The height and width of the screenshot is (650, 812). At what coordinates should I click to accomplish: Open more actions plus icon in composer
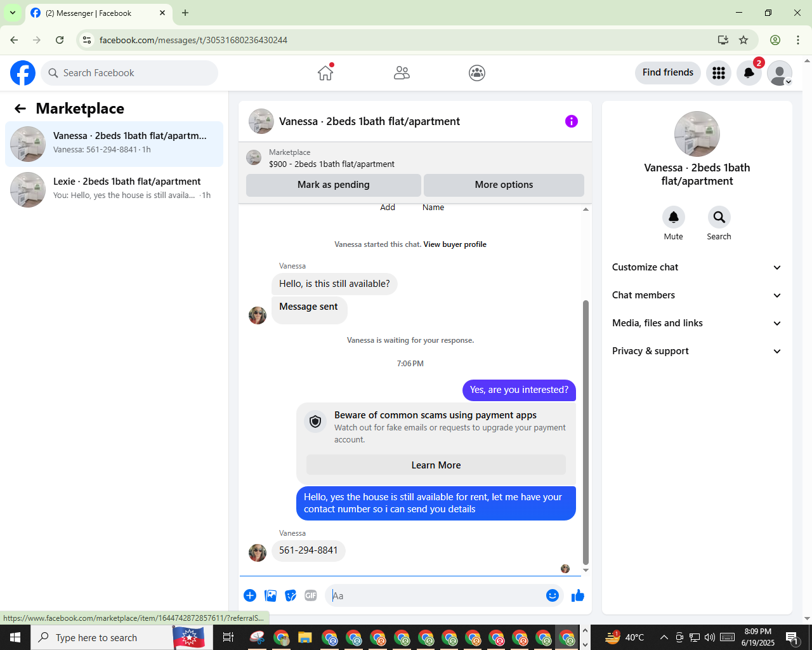click(x=250, y=595)
